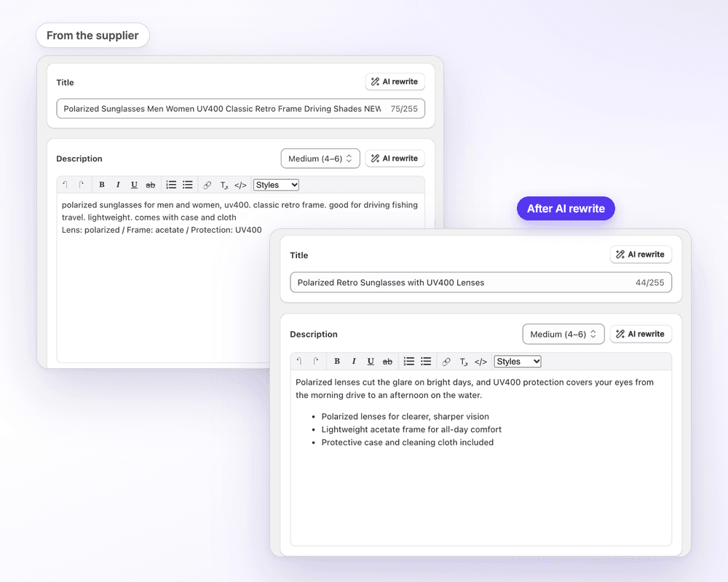Toggle Strikethrough in supplier description toolbar
728x582 pixels.
click(x=151, y=185)
